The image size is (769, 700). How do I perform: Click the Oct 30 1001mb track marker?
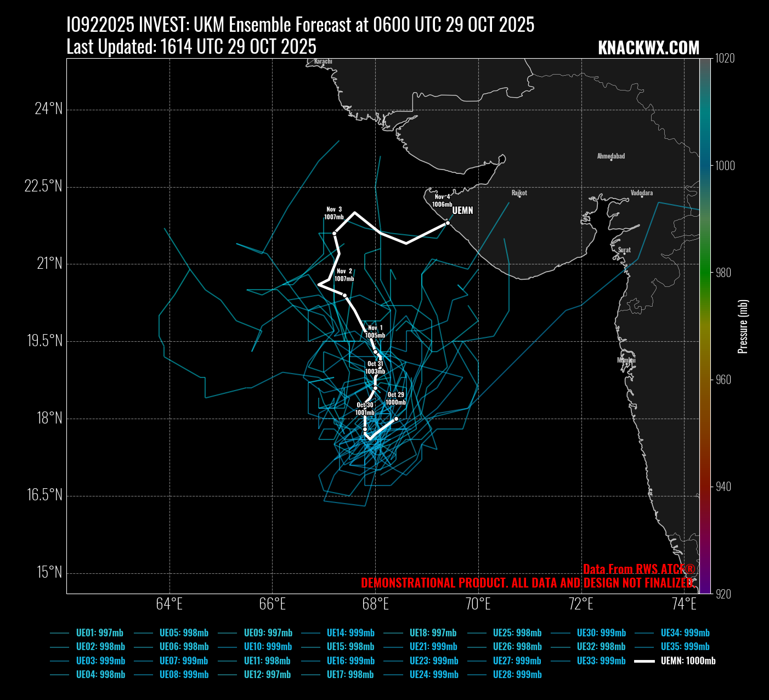coord(365,429)
